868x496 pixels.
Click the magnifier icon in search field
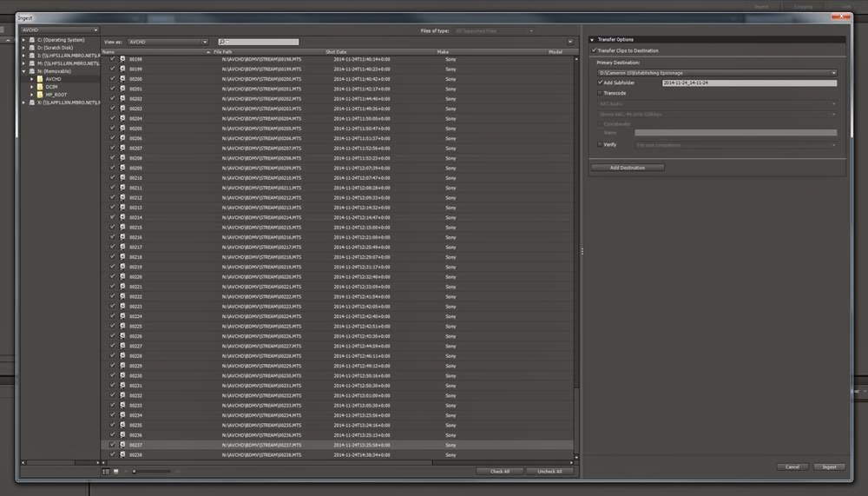coord(222,42)
